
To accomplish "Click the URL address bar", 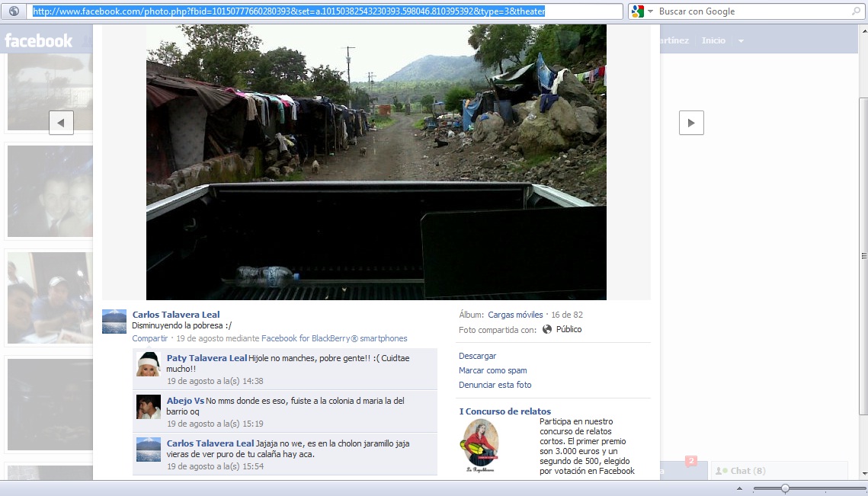I will click(x=326, y=11).
